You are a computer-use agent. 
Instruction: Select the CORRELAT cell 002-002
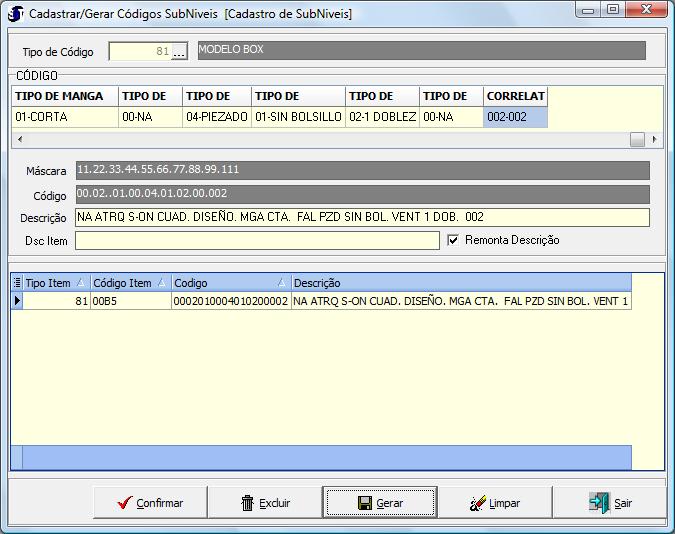click(515, 117)
